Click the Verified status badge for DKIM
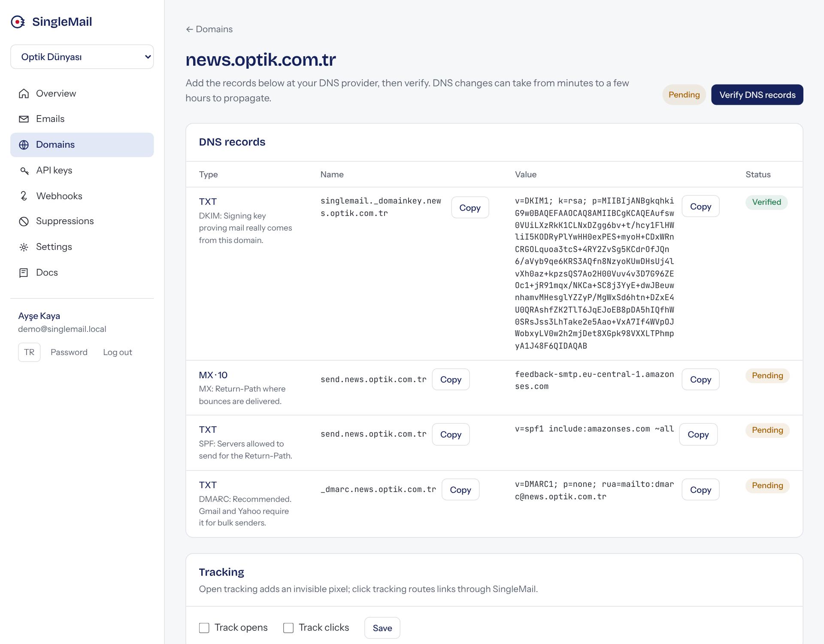 [x=766, y=202]
